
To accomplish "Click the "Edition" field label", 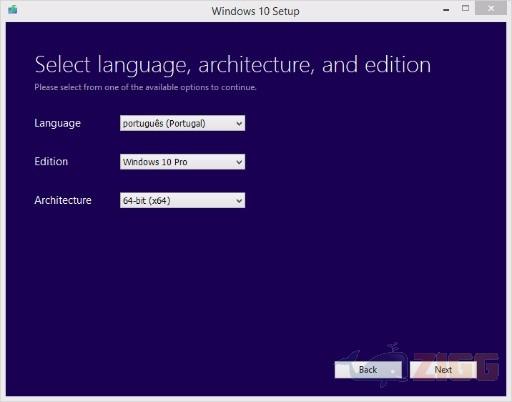I will pyautogui.click(x=51, y=162).
